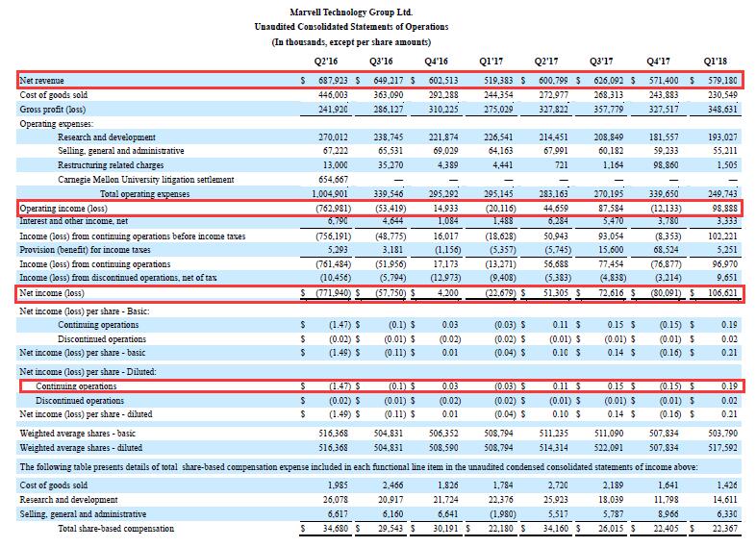This screenshot has width=756, height=547.
Task: Click diluted weighted average shares value 517,592
Action: click(722, 448)
